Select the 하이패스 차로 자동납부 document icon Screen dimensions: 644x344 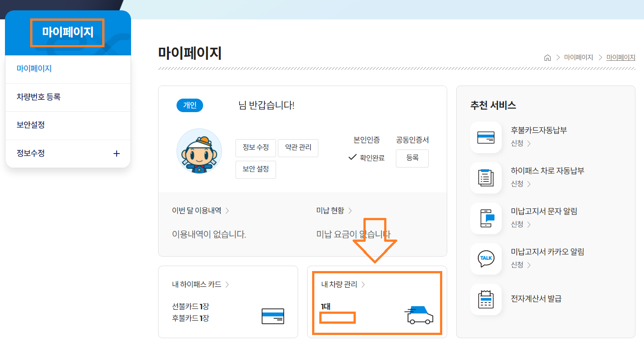485,177
